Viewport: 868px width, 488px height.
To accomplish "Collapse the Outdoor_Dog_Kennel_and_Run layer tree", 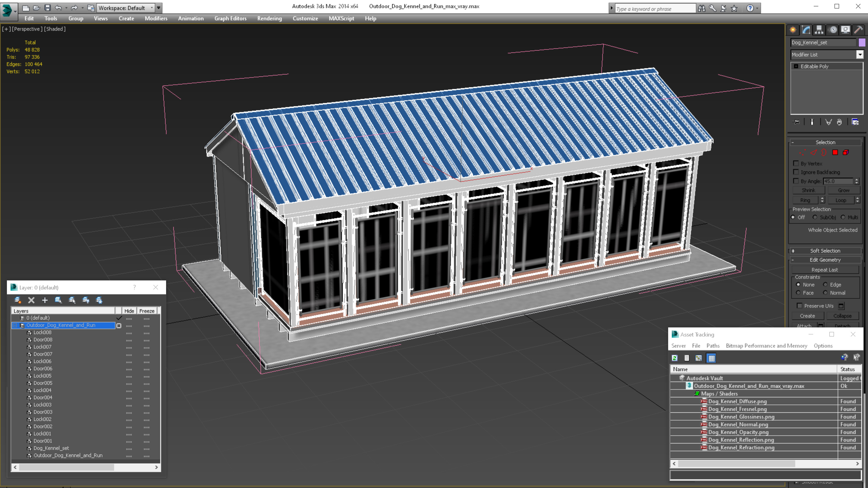I will click(15, 325).
